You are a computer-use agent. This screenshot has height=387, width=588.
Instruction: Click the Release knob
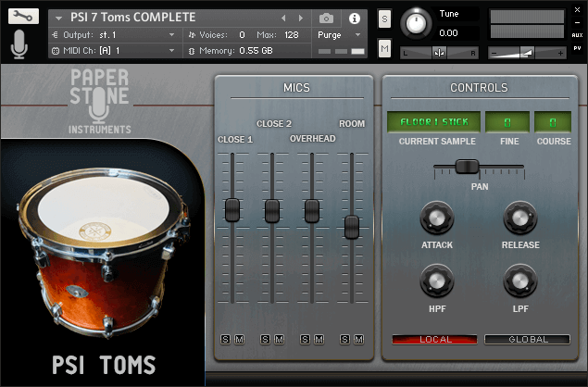(520, 218)
